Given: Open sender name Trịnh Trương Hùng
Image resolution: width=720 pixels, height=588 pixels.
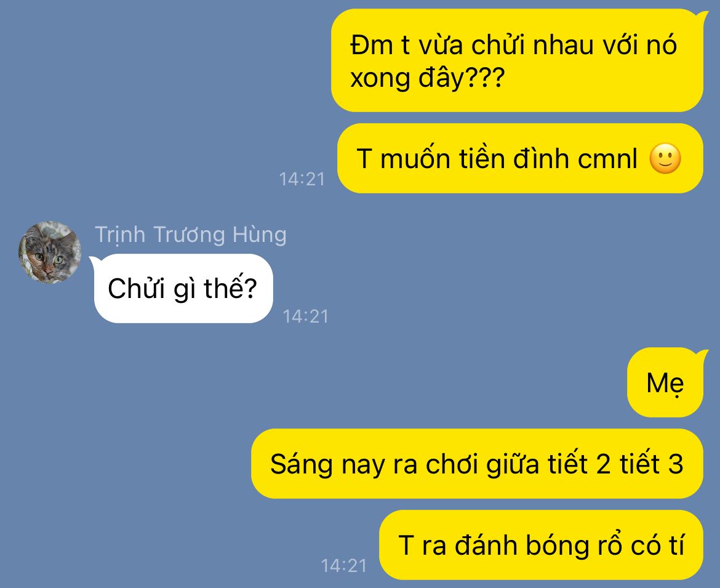Looking at the screenshot, I should 191,235.
